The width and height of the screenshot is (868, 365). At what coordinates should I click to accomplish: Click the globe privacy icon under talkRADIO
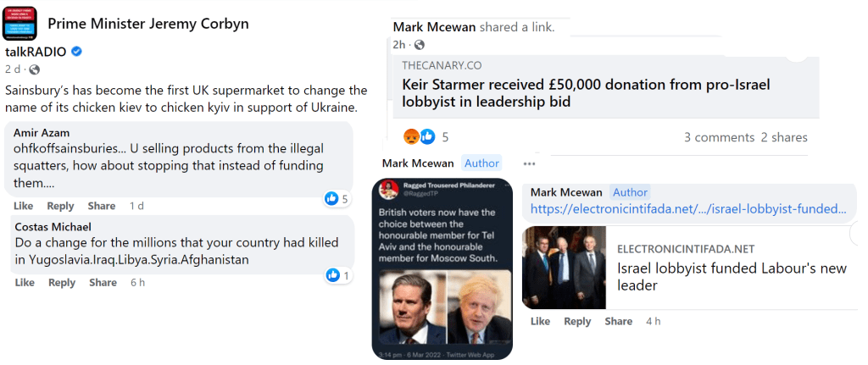[34, 69]
